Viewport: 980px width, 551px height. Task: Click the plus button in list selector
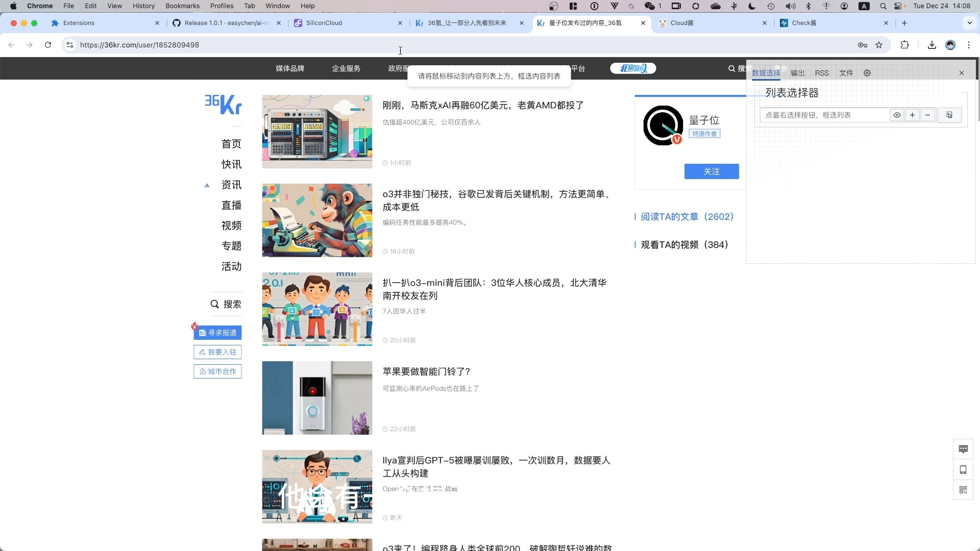click(x=912, y=115)
